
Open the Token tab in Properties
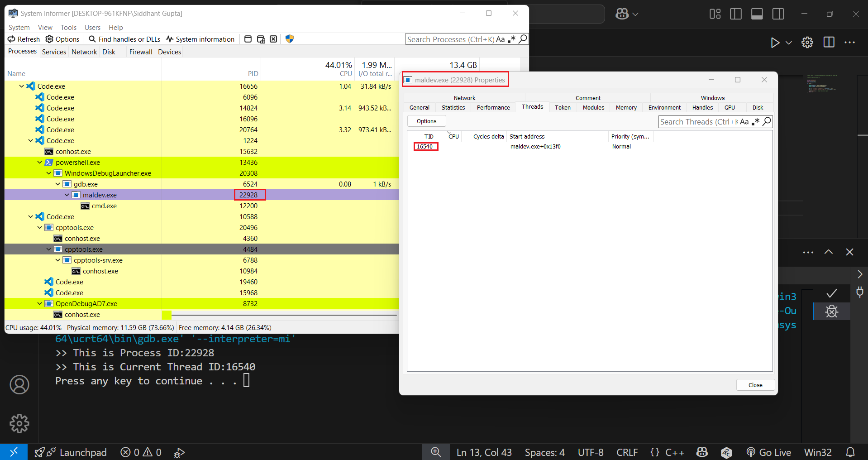point(563,108)
